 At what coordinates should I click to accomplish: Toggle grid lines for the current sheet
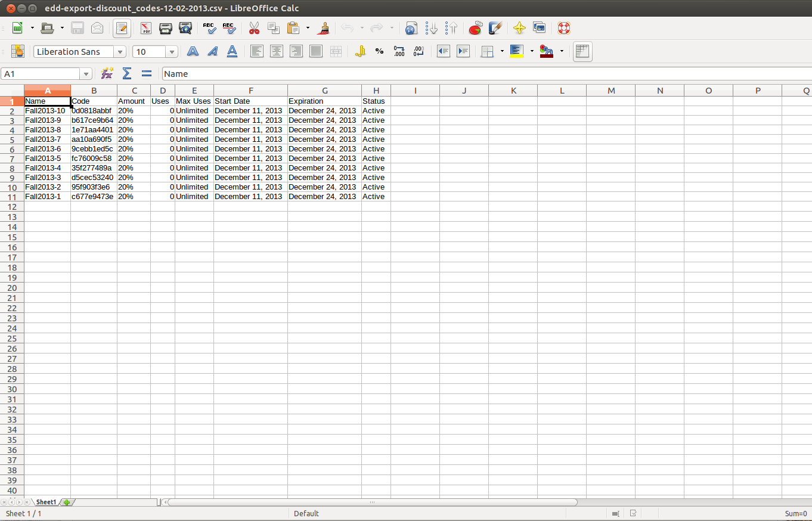(x=582, y=52)
